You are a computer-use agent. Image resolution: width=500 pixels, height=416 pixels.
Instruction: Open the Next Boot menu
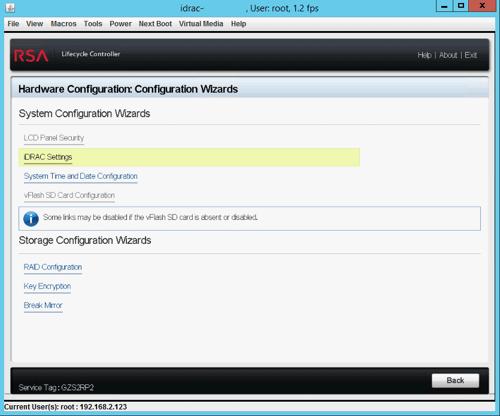point(155,24)
